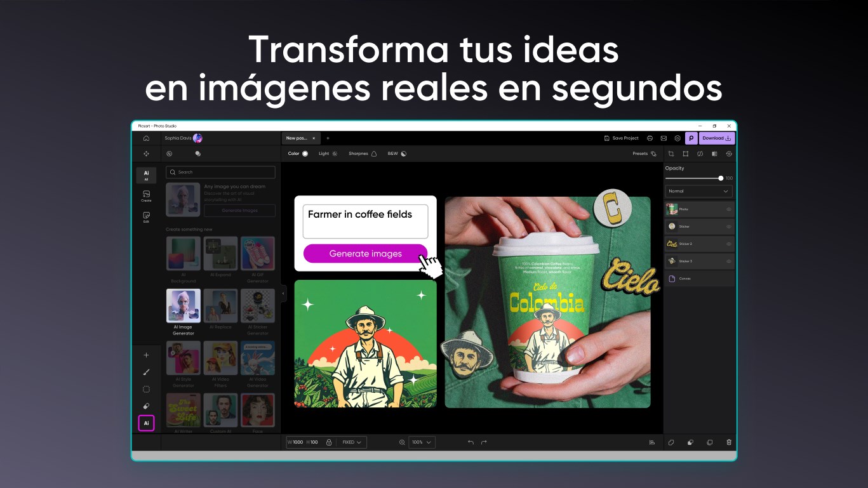Click the purple Picsart logo button
868x488 pixels.
tap(691, 138)
